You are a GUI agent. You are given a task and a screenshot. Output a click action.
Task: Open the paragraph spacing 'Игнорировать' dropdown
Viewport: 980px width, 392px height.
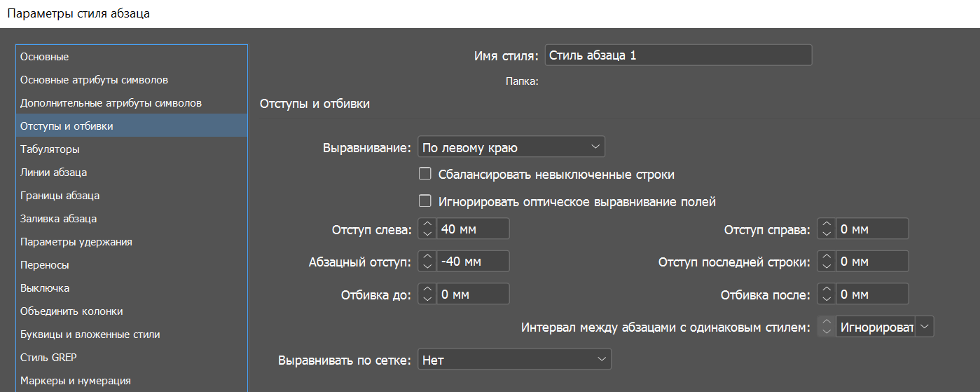pos(925,327)
